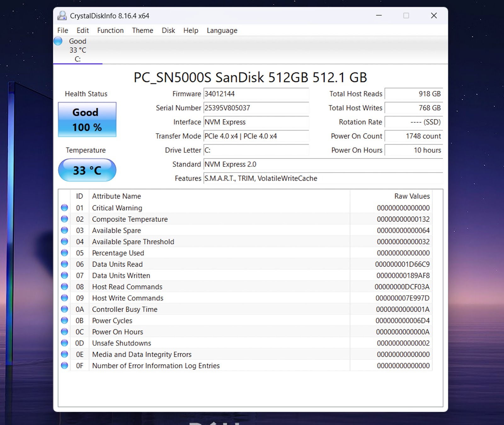Select the C: drive tab at top
504x425 pixels.
(x=77, y=50)
